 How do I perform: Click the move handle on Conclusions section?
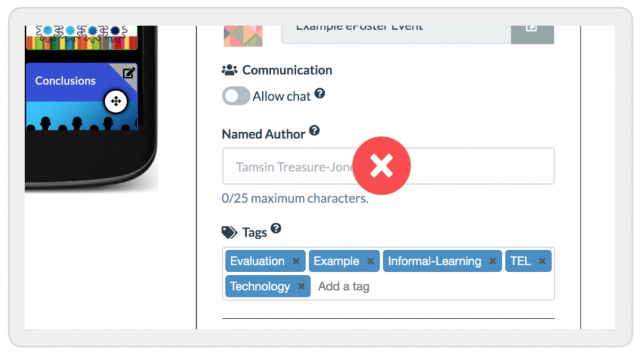coord(116,101)
